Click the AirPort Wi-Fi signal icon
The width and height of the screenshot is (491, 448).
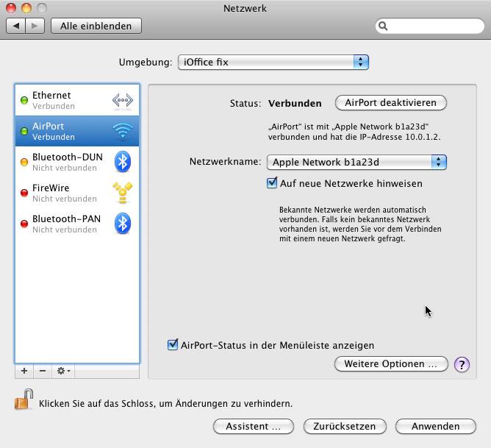[x=123, y=131]
